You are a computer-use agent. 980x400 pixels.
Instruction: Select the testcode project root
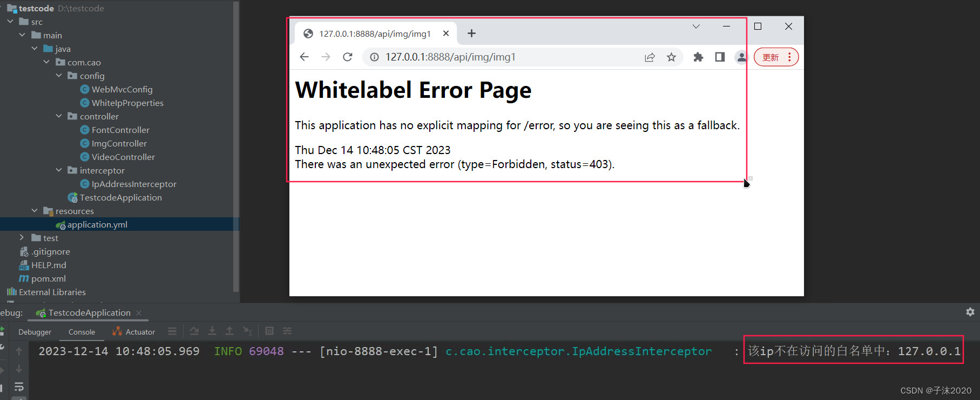36,8
